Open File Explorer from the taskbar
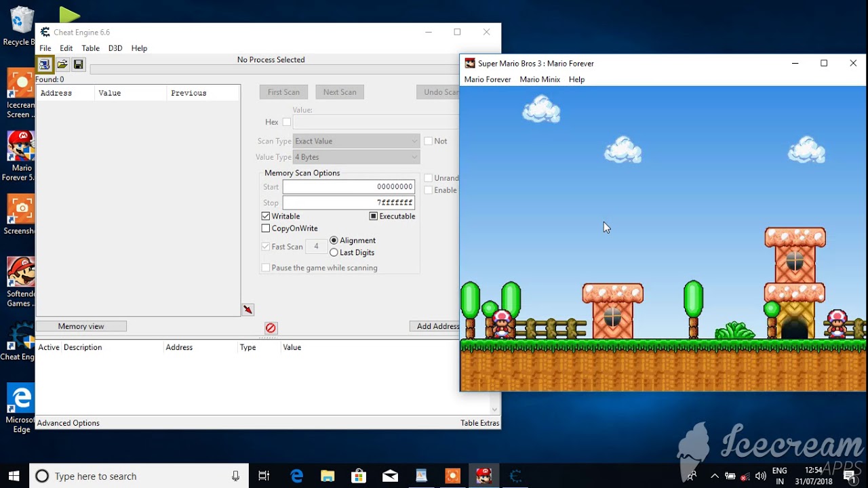Viewport: 868px width, 488px height. [x=328, y=476]
